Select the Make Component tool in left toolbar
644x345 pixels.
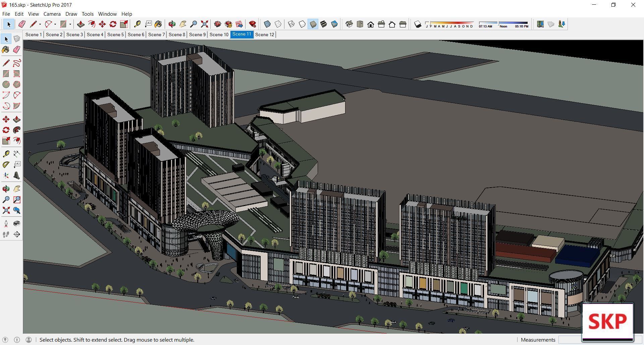click(17, 39)
